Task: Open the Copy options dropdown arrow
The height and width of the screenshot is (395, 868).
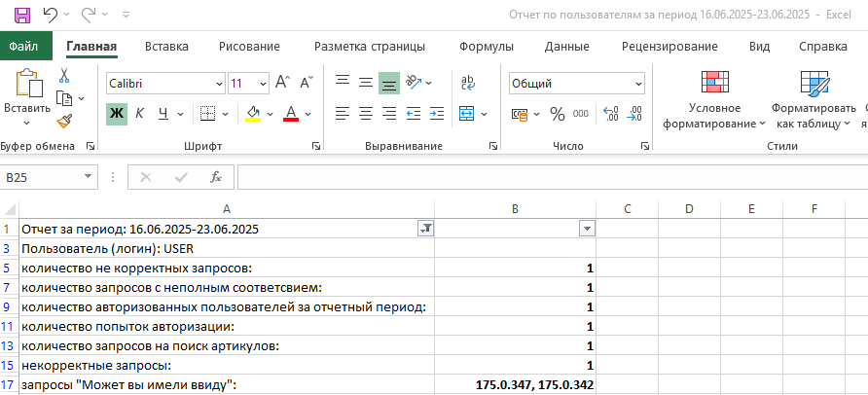Action: (x=82, y=99)
